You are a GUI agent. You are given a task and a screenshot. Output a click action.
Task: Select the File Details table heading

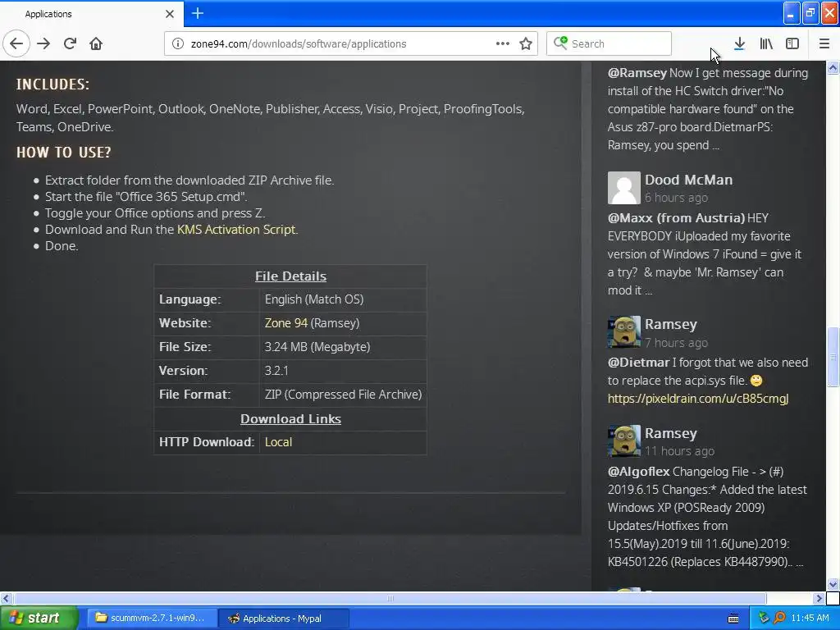pyautogui.click(x=290, y=276)
